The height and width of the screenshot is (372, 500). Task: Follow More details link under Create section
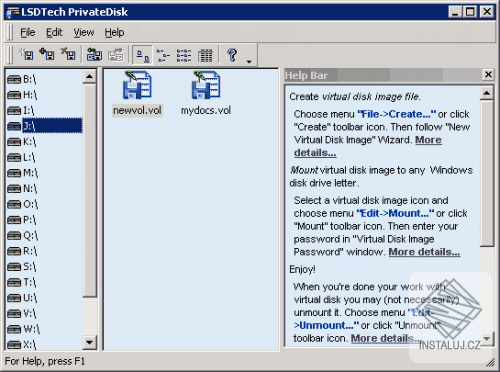click(428, 140)
